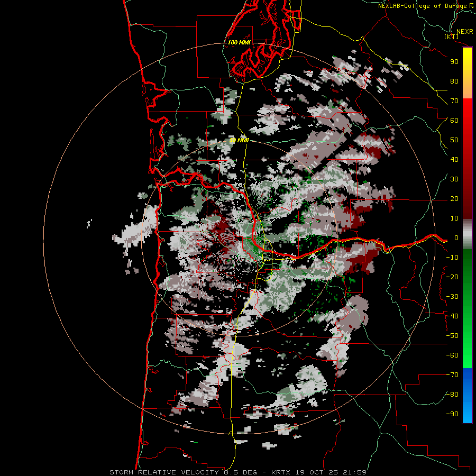Click the "21:59" time stamp in caption

click(x=354, y=472)
